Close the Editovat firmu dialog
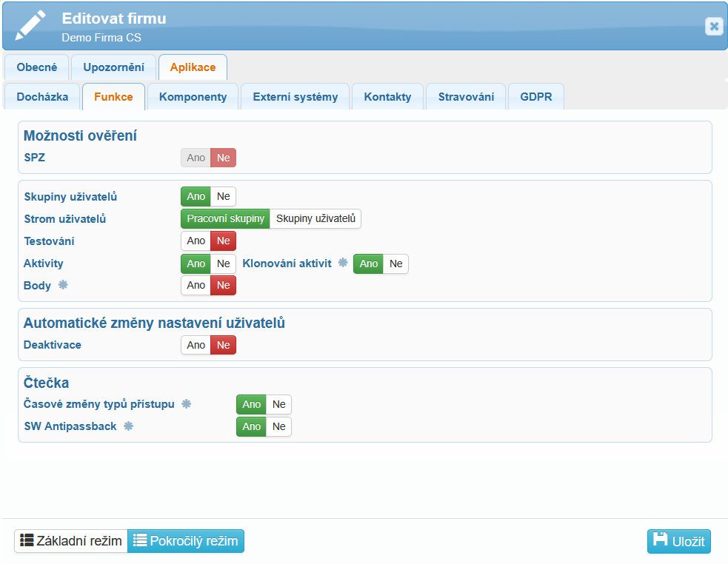 [713, 27]
